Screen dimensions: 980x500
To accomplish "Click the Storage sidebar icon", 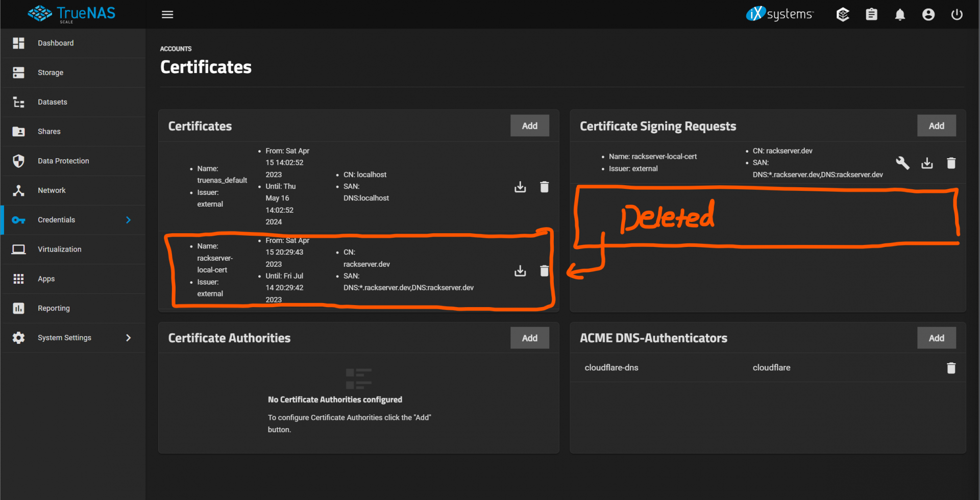I will pos(19,72).
